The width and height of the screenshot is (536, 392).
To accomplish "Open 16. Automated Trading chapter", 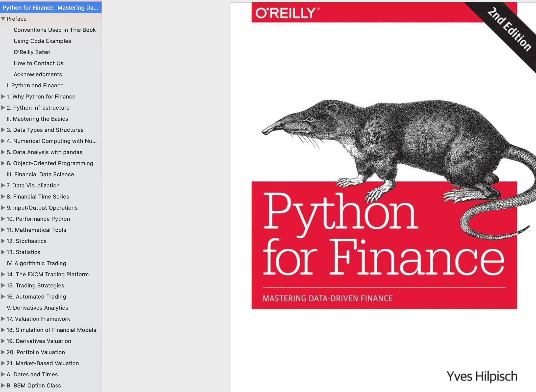I will (36, 297).
